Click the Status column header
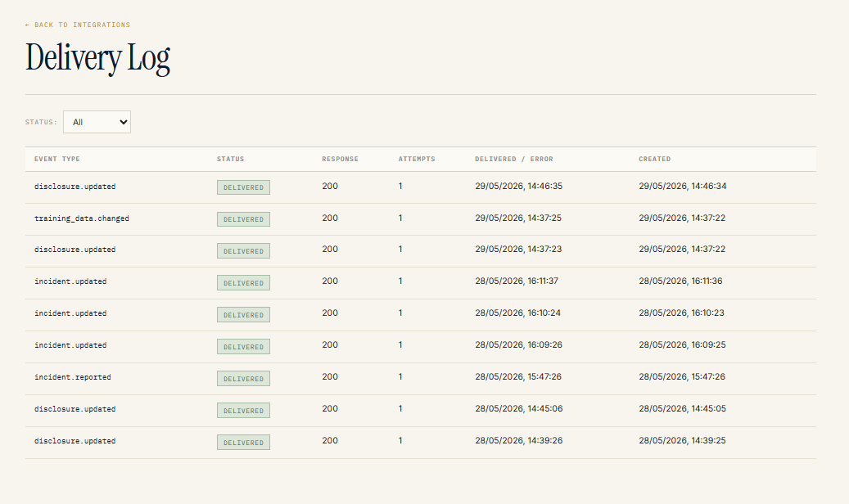 click(230, 160)
